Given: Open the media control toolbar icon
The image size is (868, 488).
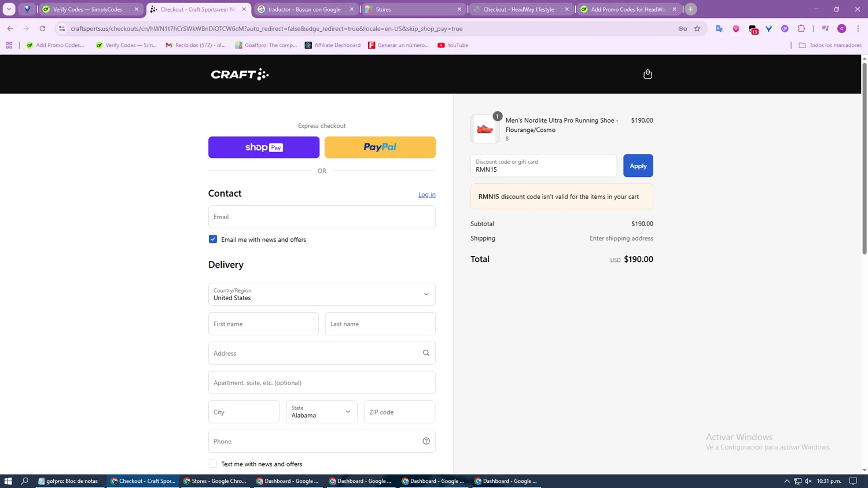Looking at the screenshot, I should click(x=826, y=28).
